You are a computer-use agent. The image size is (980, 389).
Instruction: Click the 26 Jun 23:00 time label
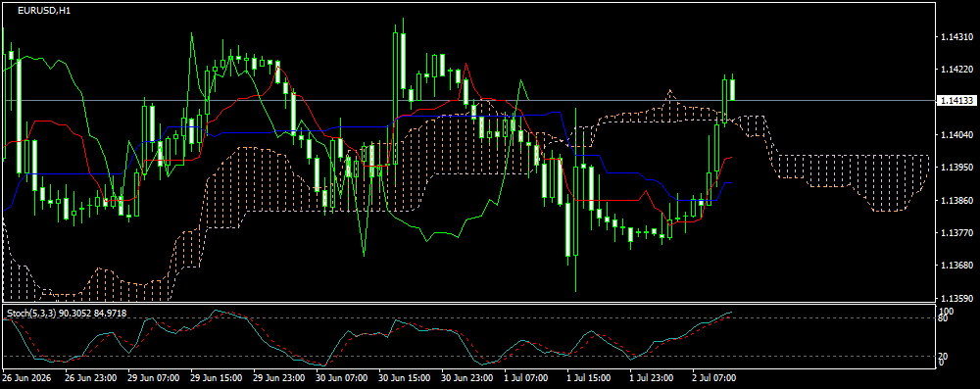pos(91,378)
